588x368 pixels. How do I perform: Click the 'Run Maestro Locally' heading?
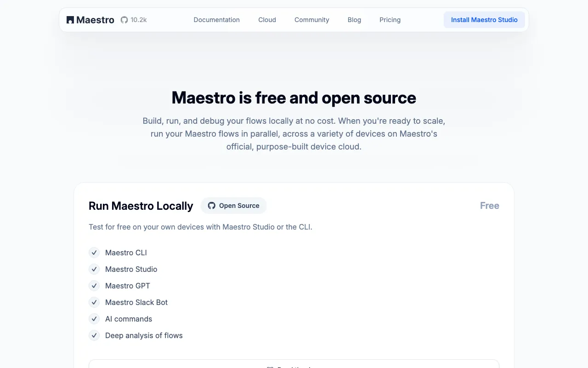141,206
